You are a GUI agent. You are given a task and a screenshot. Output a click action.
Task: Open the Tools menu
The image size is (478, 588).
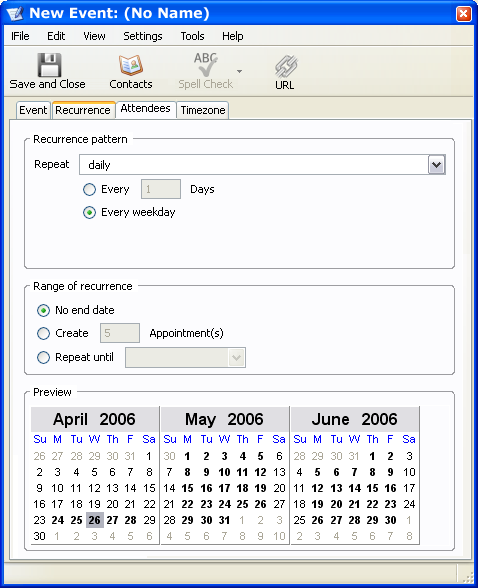[192, 36]
